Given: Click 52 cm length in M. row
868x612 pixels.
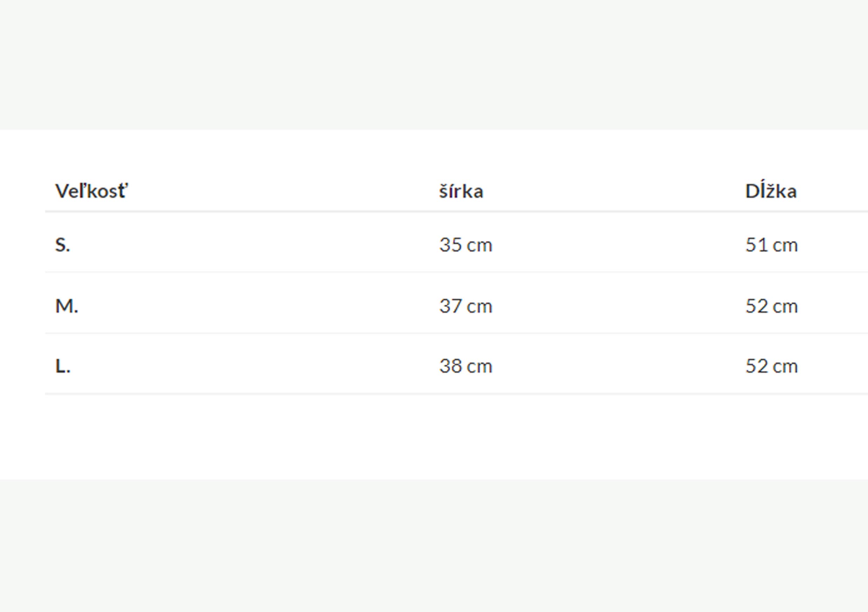Looking at the screenshot, I should 771,306.
